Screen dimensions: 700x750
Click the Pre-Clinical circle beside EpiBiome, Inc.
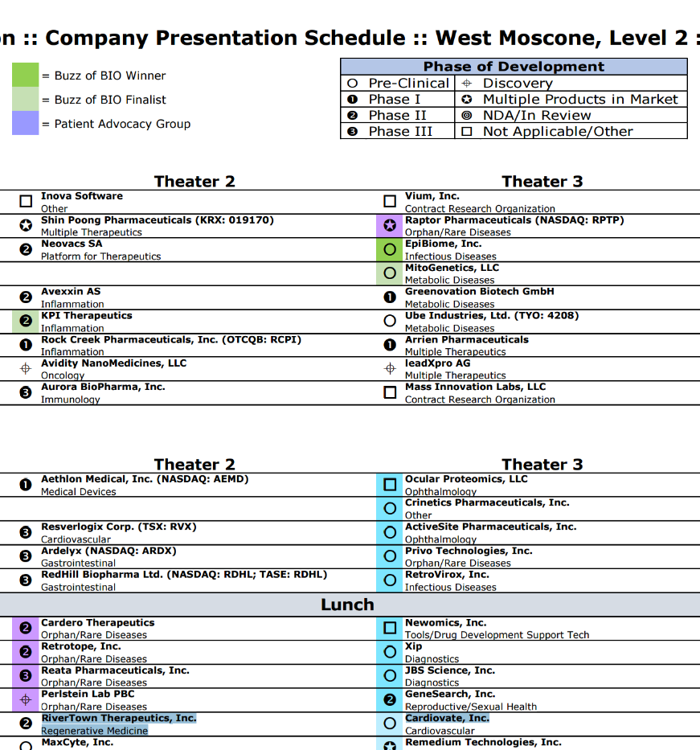click(390, 250)
